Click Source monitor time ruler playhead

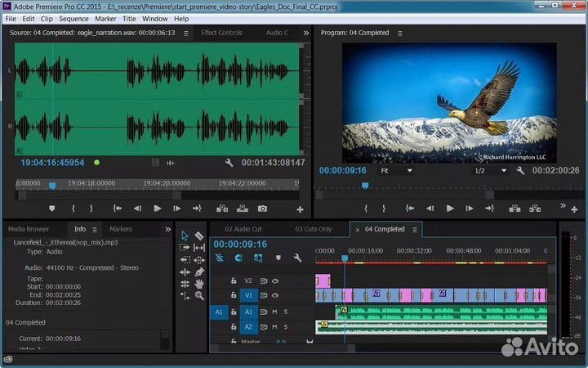[x=52, y=186]
